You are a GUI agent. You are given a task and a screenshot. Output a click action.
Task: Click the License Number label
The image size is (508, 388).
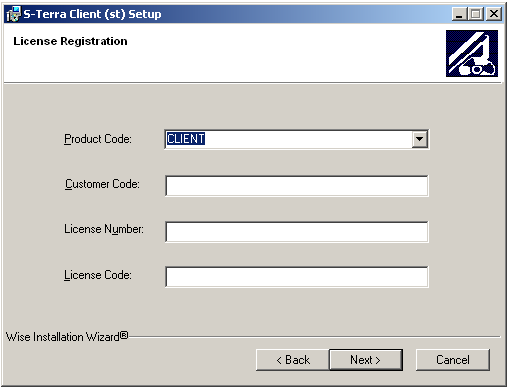104,229
